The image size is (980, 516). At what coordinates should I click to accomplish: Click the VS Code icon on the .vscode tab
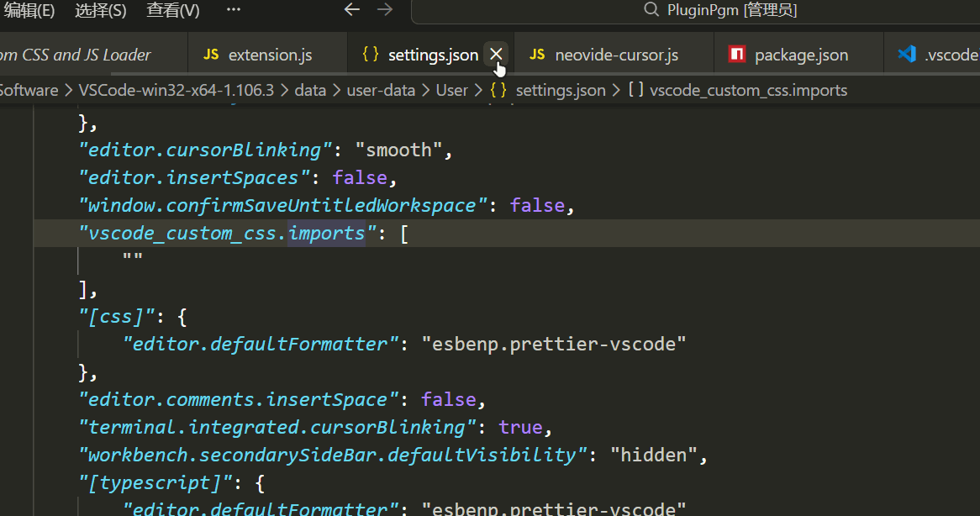pyautogui.click(x=908, y=54)
